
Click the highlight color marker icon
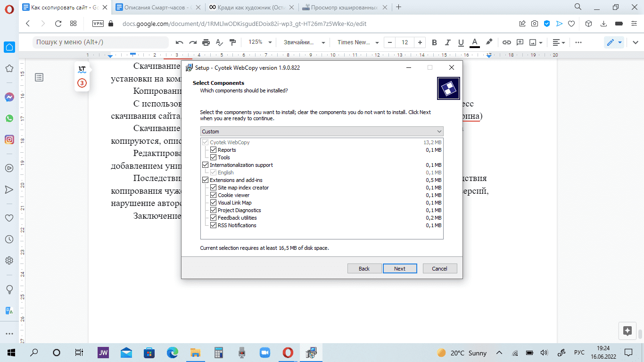pos(489,42)
